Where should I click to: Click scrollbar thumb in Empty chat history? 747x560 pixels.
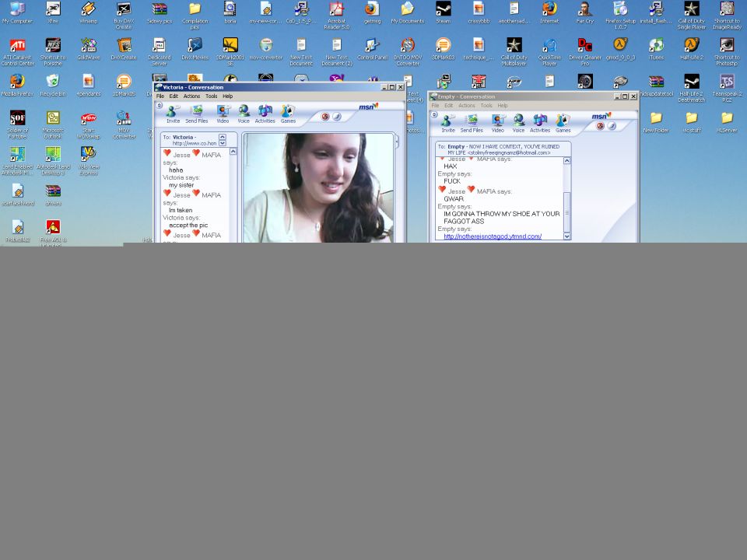[566, 212]
